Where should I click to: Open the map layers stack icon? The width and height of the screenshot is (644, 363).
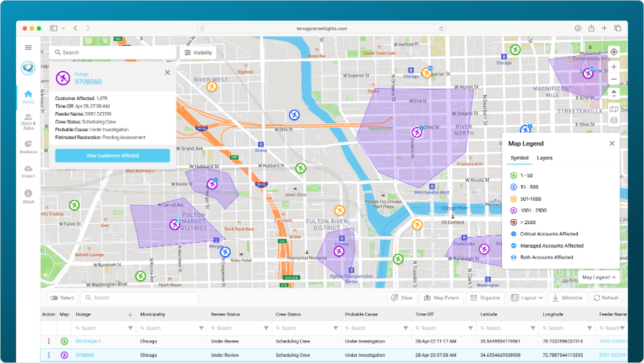(x=613, y=120)
